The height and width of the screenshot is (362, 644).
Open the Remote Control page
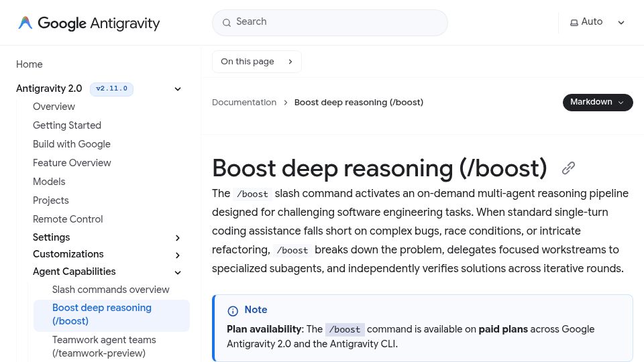tap(68, 219)
